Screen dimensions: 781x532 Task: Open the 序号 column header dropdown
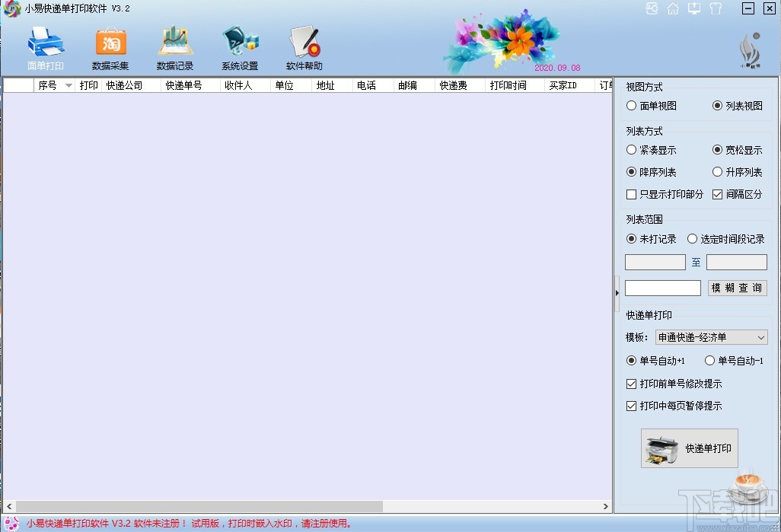pyautogui.click(x=67, y=85)
